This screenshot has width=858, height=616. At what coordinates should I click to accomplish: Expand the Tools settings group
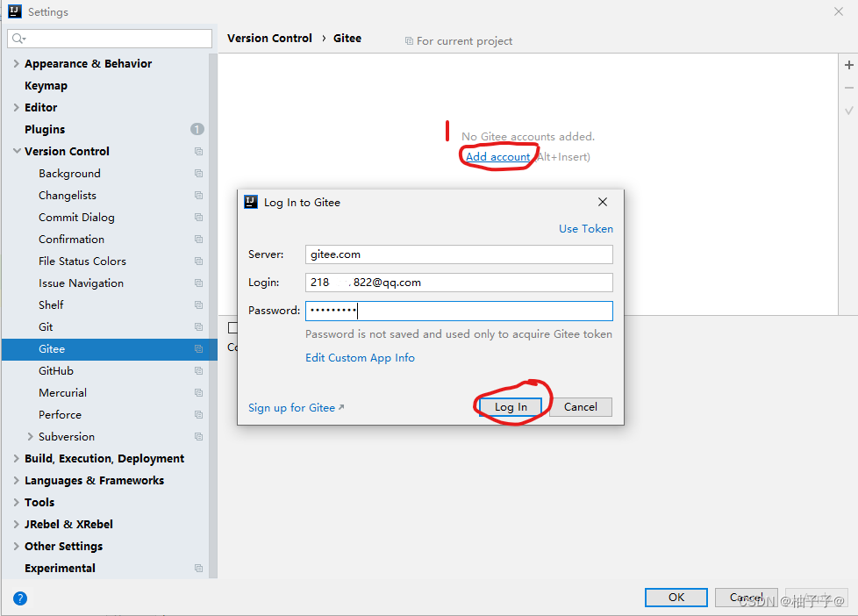tap(16, 502)
